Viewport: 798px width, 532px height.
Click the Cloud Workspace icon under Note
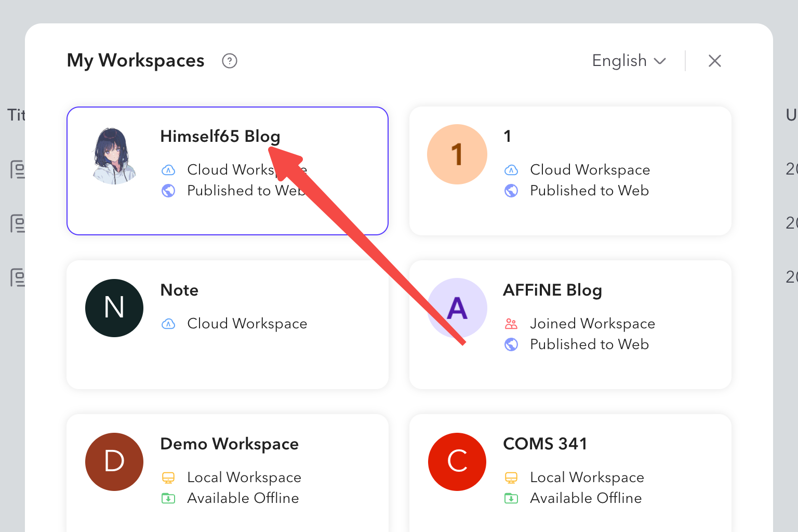(168, 324)
